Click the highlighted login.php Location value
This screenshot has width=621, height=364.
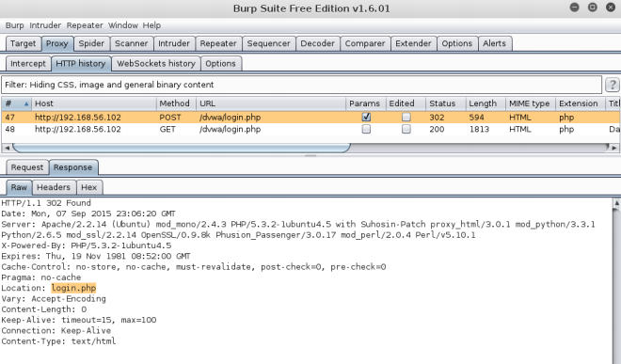tap(73, 288)
